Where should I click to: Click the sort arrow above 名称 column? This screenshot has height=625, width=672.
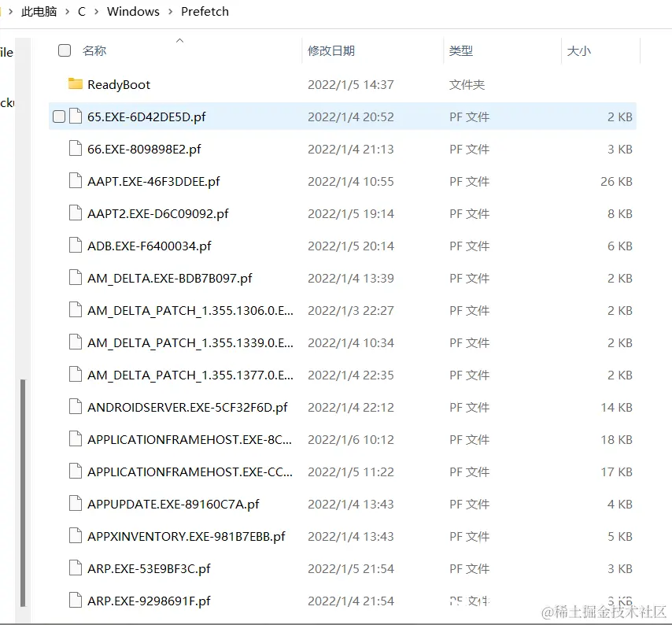pos(180,40)
